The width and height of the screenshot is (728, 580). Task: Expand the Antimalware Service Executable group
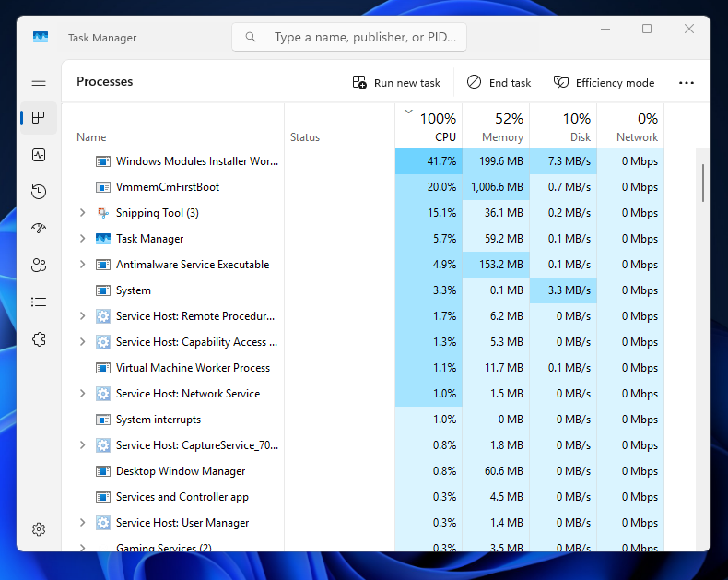click(83, 265)
